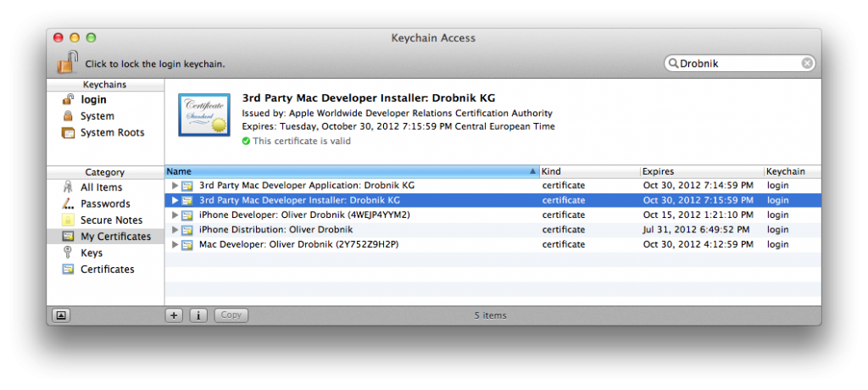The image size is (868, 390).
Task: Click certificate icon of iPhone Distribution row
Action: [x=187, y=230]
